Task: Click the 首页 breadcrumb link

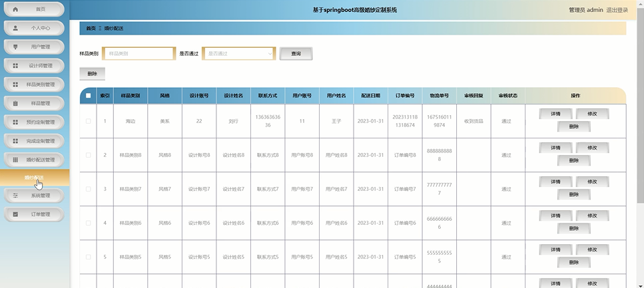Action: point(91,29)
